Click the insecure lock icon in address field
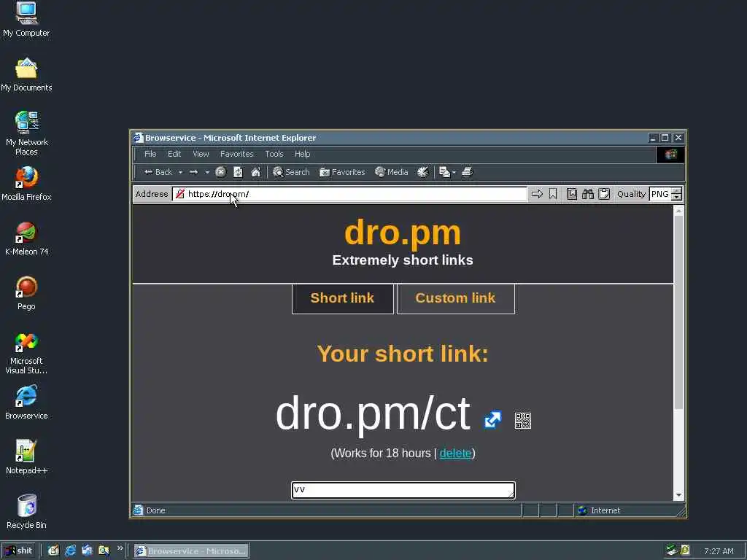This screenshot has height=560, width=747. pyautogui.click(x=180, y=194)
